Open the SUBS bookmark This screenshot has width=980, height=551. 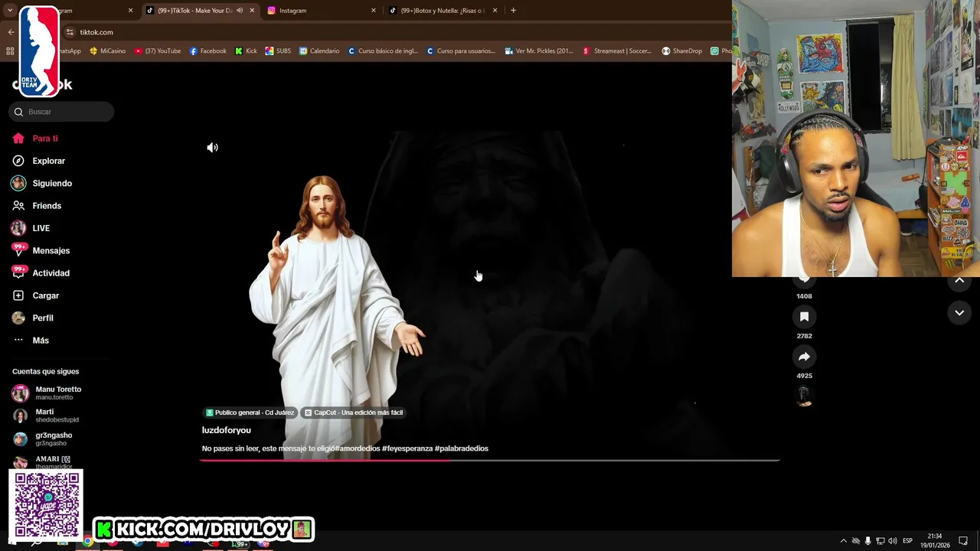pyautogui.click(x=278, y=51)
